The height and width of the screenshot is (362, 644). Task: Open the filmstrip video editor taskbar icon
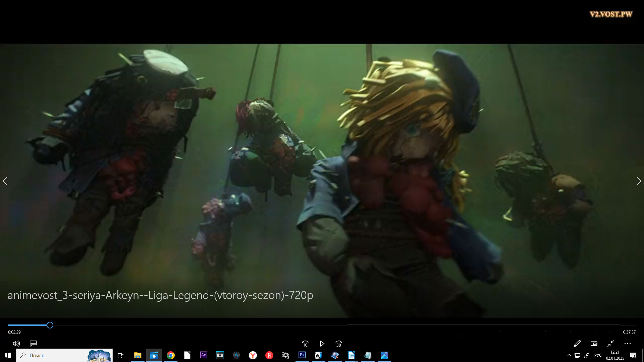tap(220, 355)
